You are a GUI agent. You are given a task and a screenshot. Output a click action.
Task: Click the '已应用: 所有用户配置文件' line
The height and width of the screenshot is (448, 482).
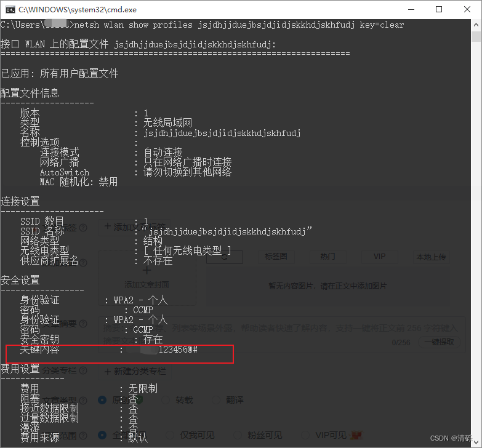60,73
